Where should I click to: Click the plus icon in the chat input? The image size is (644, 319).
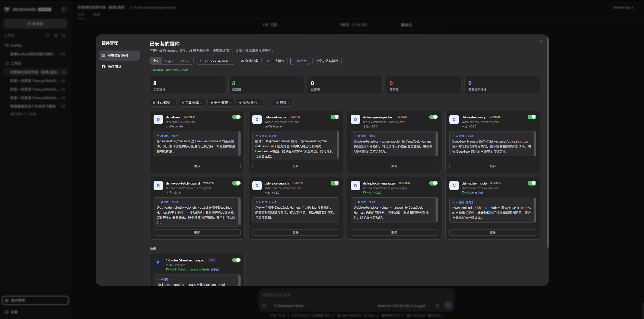click(x=264, y=306)
